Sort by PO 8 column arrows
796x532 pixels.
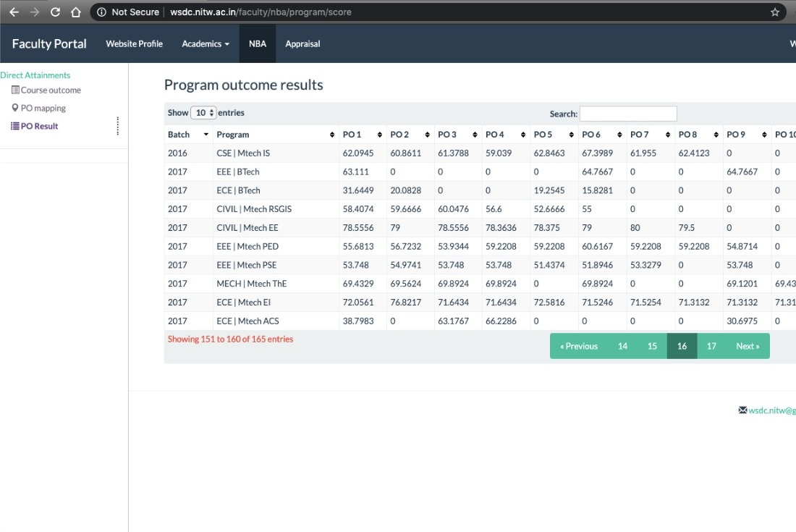[x=716, y=135]
